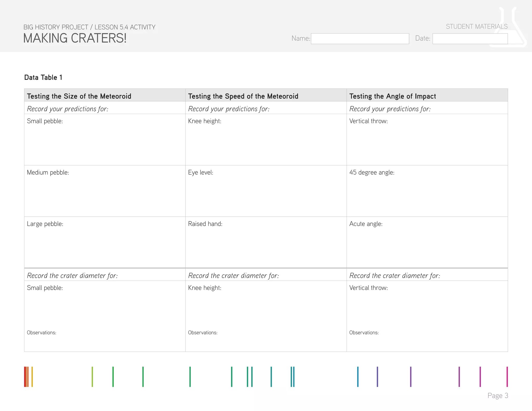Click the Date input field
Image resolution: width=532 pixels, height=411 pixels.
tap(470, 39)
